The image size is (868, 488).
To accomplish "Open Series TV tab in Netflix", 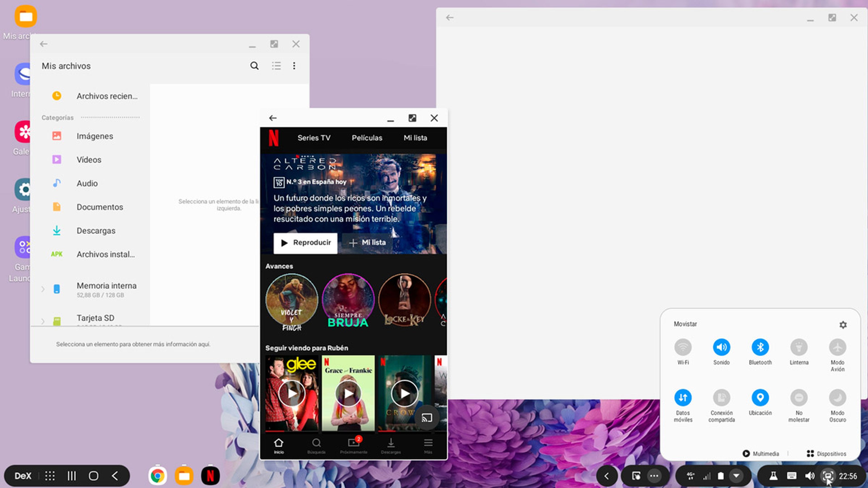I will click(x=314, y=138).
